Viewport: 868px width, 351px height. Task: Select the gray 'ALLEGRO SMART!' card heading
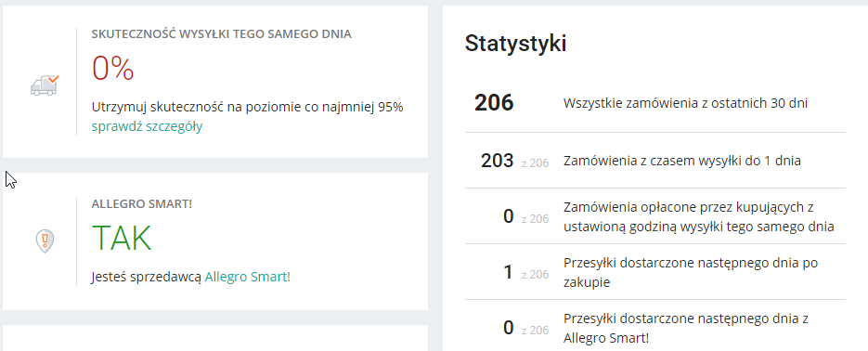coord(142,203)
